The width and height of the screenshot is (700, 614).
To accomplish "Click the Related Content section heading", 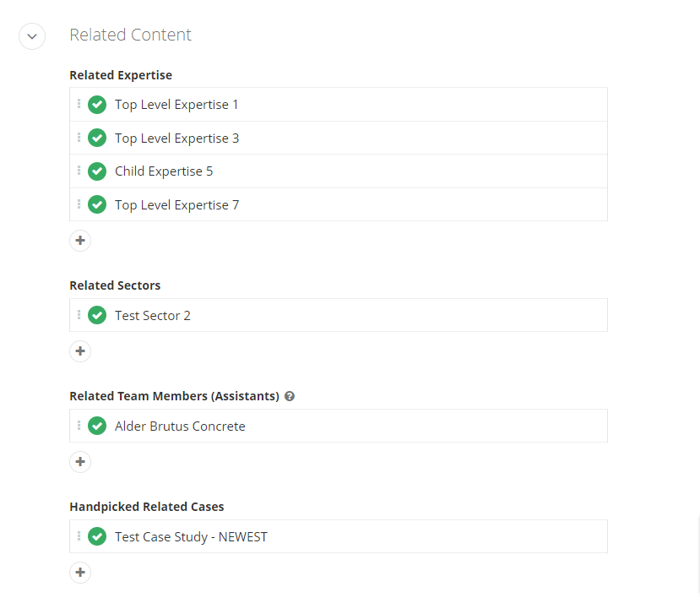I will click(130, 35).
